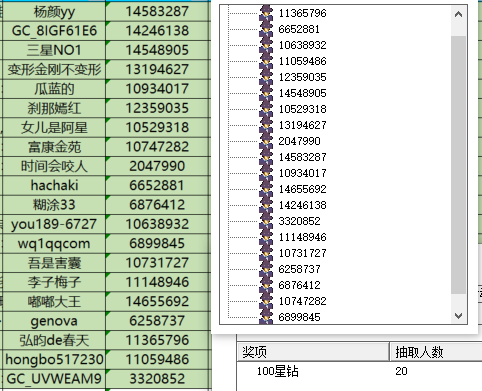The image size is (482, 391).
Task: Select tree entry 3320852 in the list
Action: tap(299, 221)
